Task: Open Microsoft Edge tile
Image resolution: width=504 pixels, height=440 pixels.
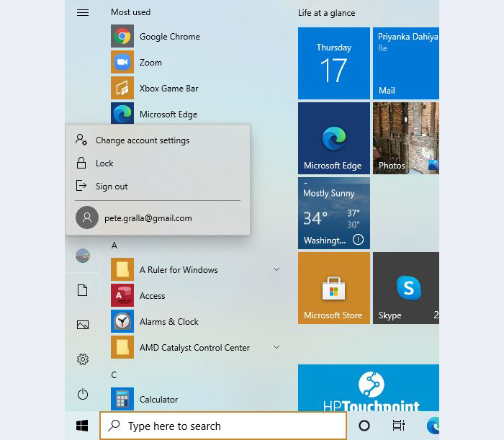Action: (x=334, y=138)
